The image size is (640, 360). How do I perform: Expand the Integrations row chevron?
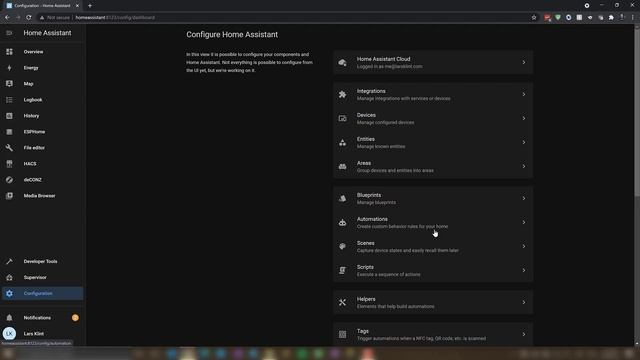(524, 94)
